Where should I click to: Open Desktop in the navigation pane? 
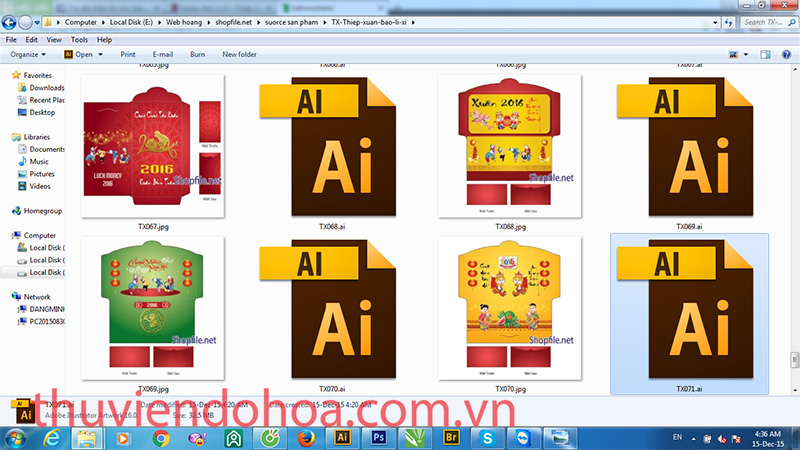point(36,112)
